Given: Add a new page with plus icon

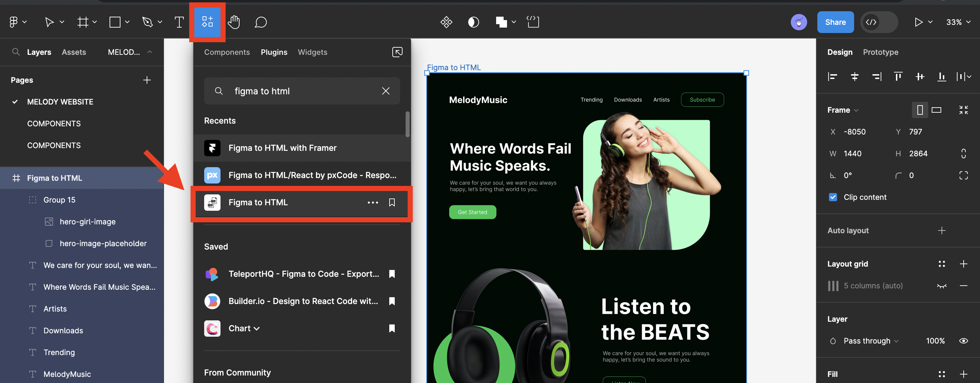Looking at the screenshot, I should (147, 80).
